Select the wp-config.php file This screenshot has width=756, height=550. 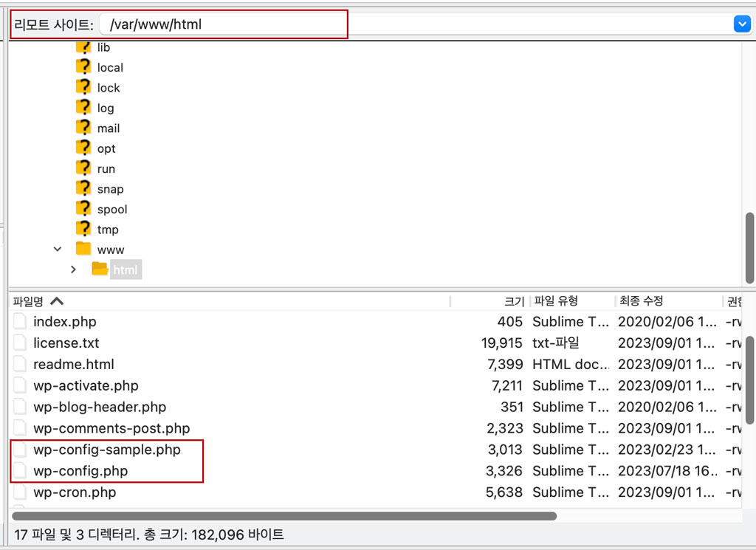click(x=80, y=470)
